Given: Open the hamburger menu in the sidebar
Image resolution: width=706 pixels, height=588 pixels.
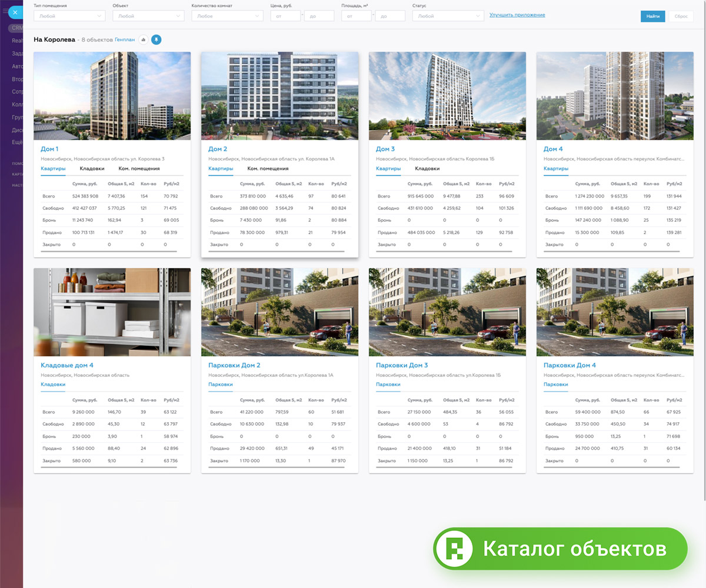Looking at the screenshot, I should tap(6, 12).
